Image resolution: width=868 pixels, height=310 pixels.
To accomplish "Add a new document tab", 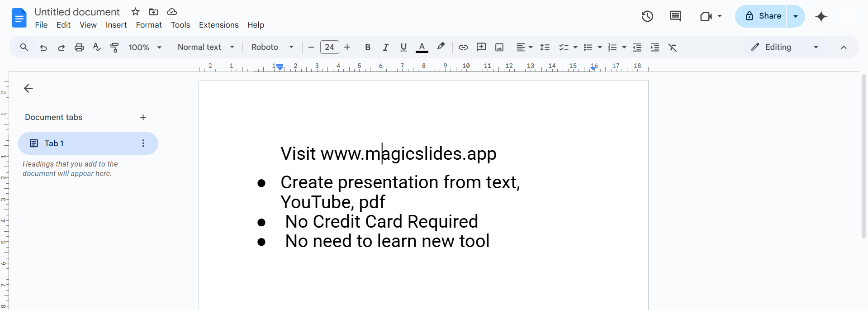I will [143, 117].
